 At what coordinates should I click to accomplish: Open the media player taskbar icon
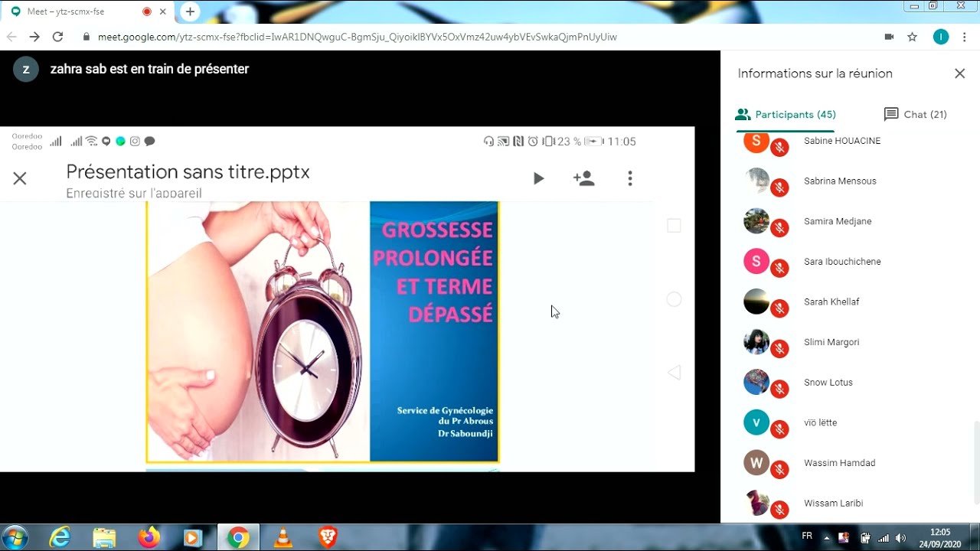(x=193, y=537)
